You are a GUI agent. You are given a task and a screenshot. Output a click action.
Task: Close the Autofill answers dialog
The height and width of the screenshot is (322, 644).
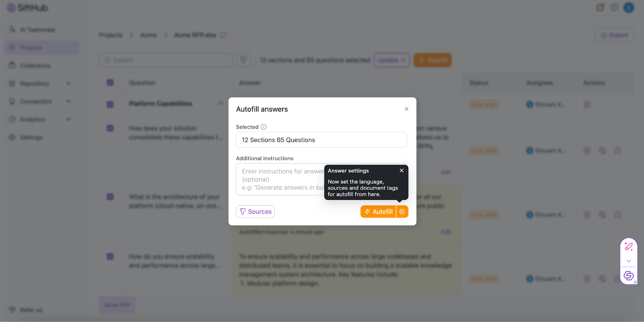407,109
